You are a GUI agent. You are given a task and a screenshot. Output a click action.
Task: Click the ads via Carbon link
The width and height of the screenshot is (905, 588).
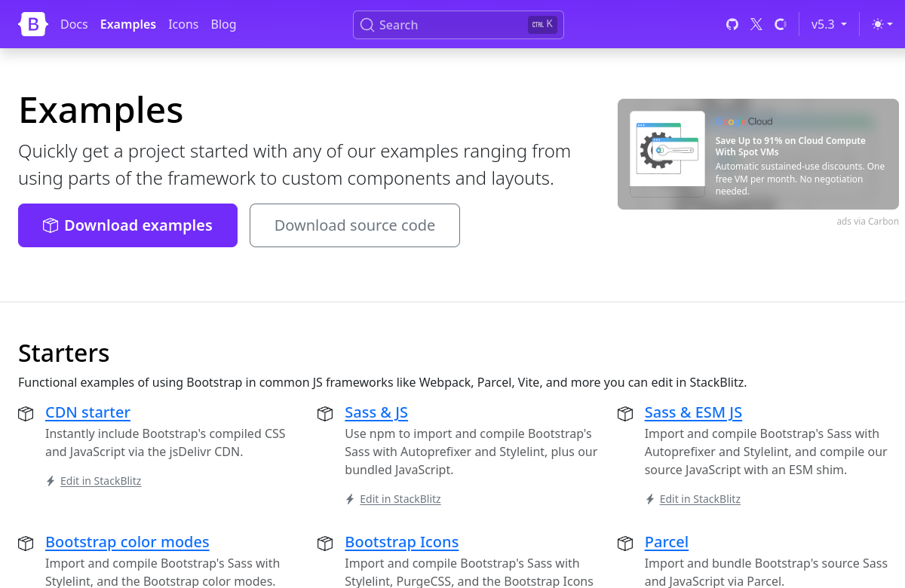coord(867,222)
